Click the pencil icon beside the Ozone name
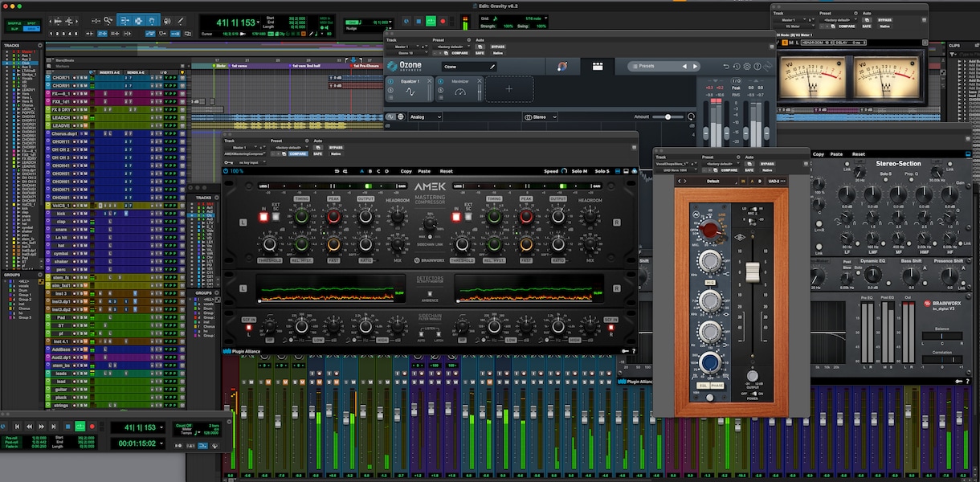This screenshot has width=980, height=482. (492, 67)
